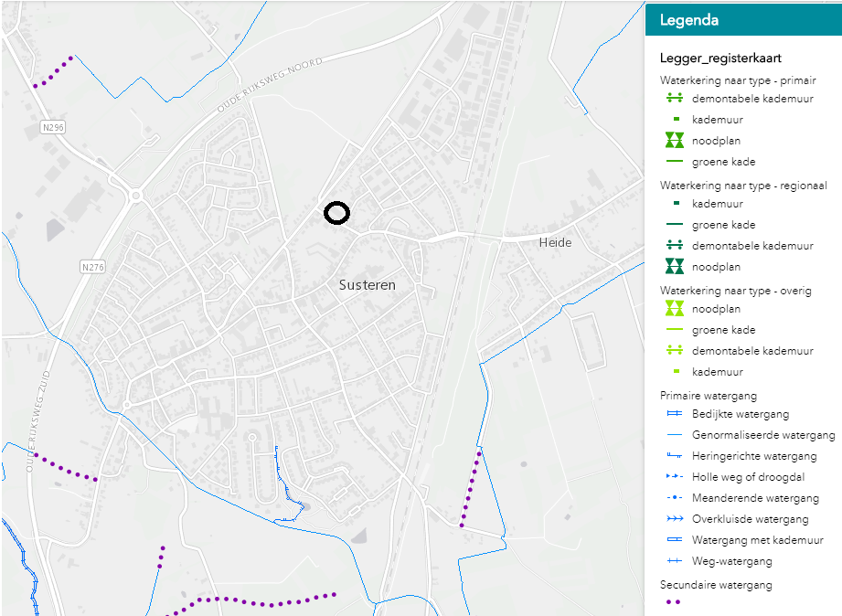
Task: Click the overig noodplan light green symbol
Action: coord(675,308)
